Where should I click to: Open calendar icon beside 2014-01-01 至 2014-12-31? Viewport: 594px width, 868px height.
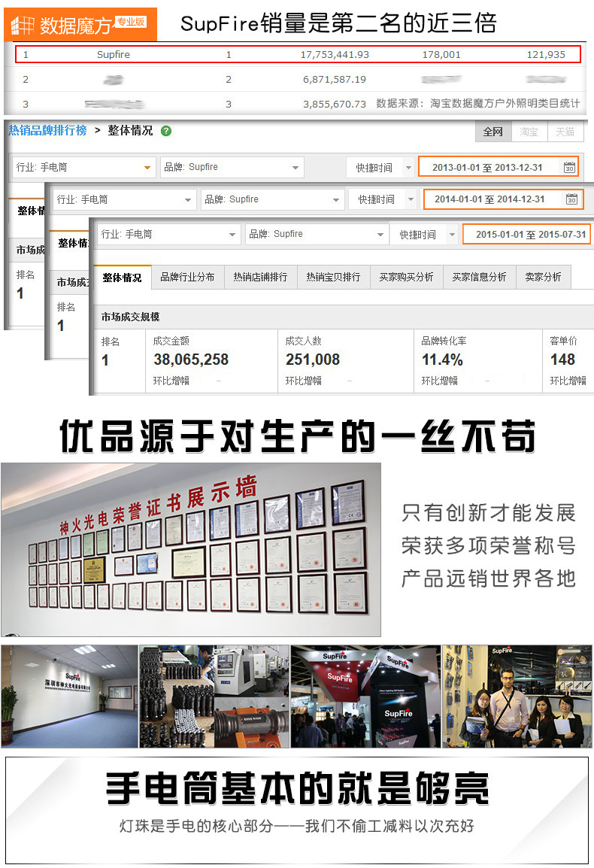click(x=572, y=199)
